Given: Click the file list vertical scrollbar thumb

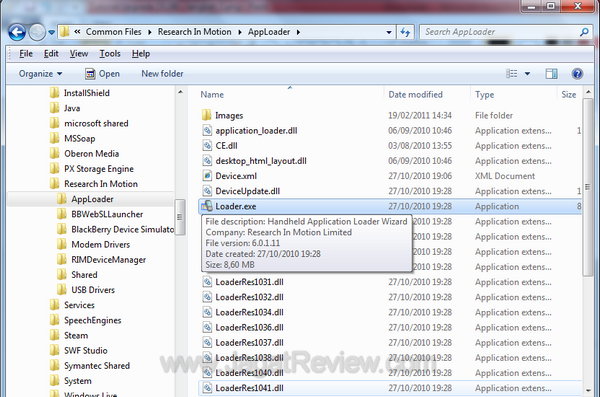Looking at the screenshot, I should tap(588, 187).
